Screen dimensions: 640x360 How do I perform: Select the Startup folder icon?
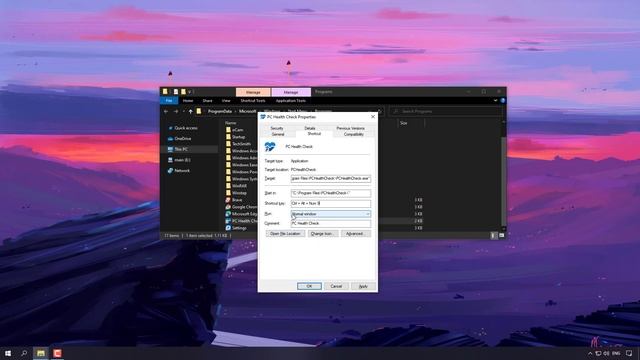[228, 137]
